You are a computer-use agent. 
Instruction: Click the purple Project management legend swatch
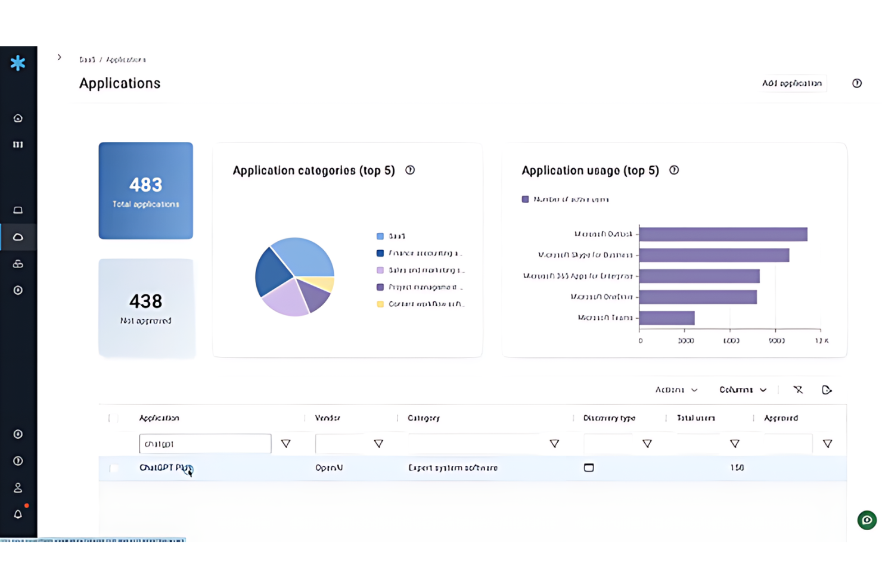[x=380, y=287]
